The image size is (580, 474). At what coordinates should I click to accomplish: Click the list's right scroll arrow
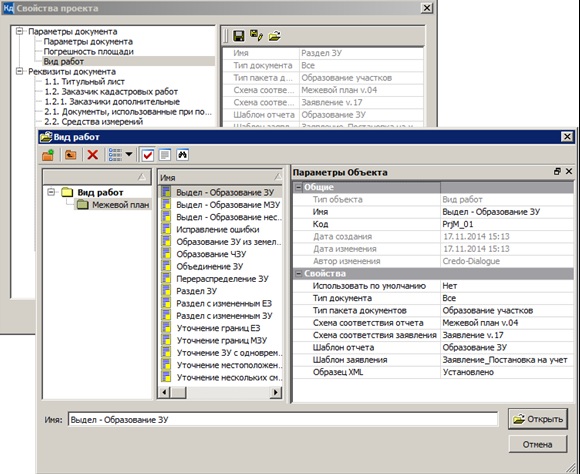pyautogui.click(x=276, y=392)
